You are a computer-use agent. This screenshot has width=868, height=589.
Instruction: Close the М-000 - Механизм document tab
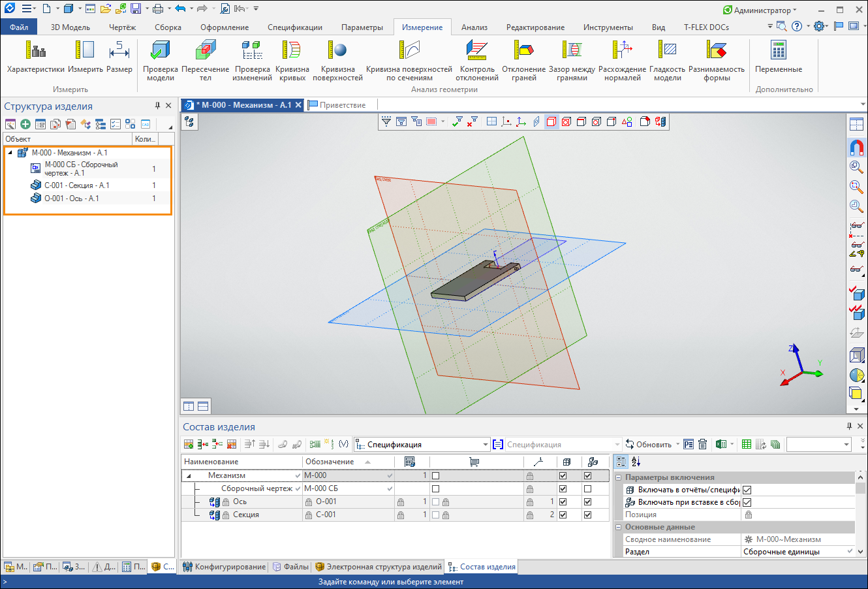298,104
